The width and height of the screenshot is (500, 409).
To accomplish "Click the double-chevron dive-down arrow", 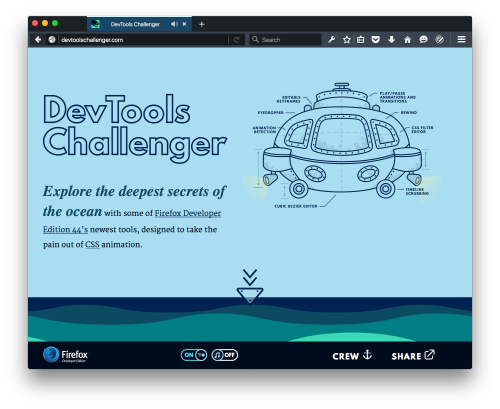I will tap(250, 287).
